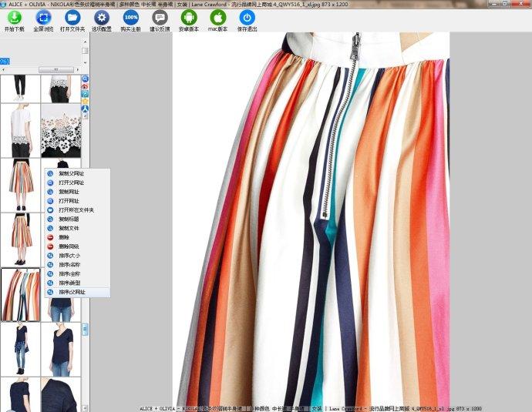Share via the Tencent Weibo icon
Image resolution: width=532 pixels, height=412 pixels.
[x=85, y=94]
